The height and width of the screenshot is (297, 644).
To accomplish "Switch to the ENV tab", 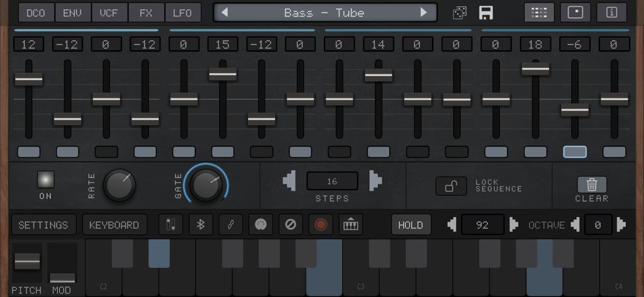I will 73,13.
